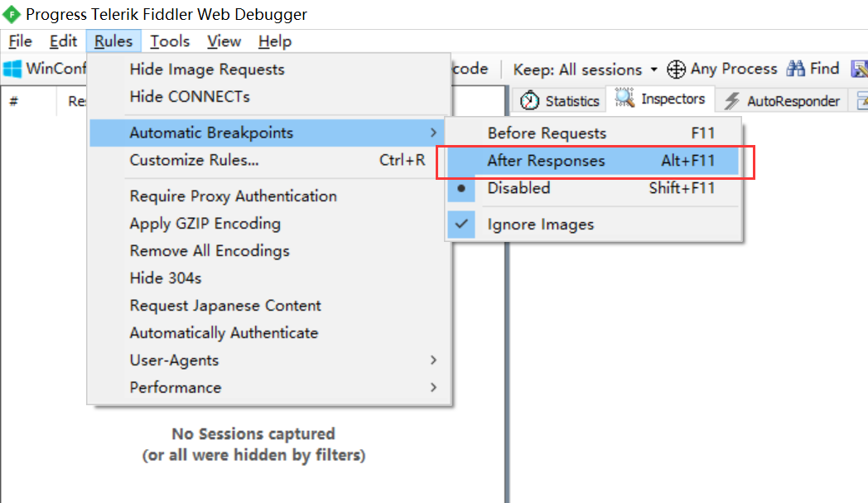Expand the User-Agents submenu arrow

(433, 360)
